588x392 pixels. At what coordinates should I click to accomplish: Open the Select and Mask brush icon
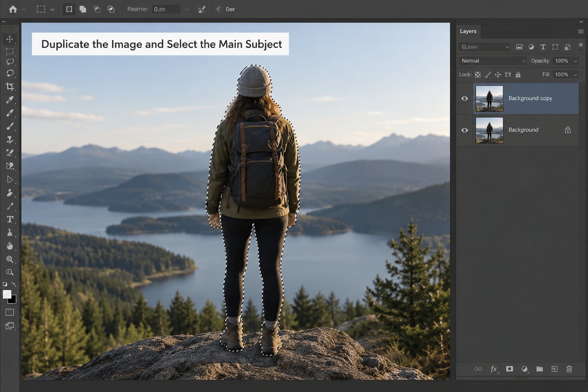click(x=202, y=9)
